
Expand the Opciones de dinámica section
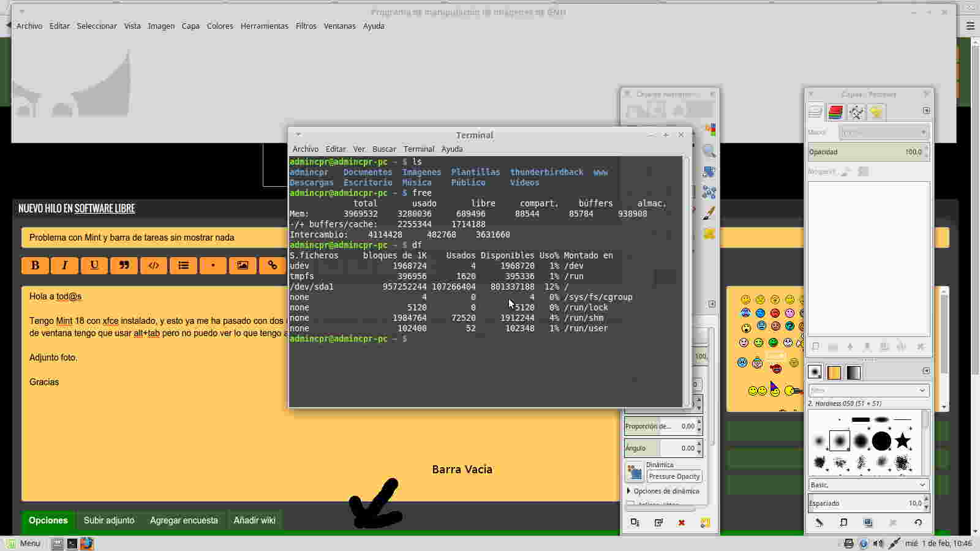665,491
